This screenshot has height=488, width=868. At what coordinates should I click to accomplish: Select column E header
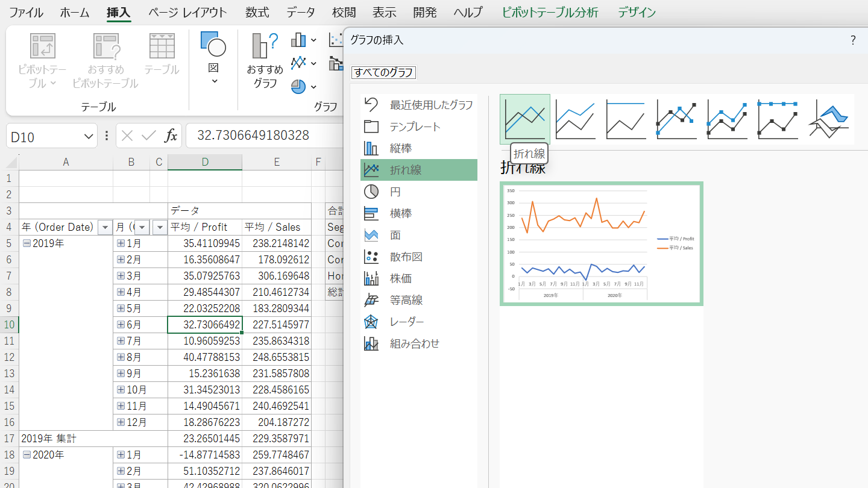pyautogui.click(x=277, y=161)
